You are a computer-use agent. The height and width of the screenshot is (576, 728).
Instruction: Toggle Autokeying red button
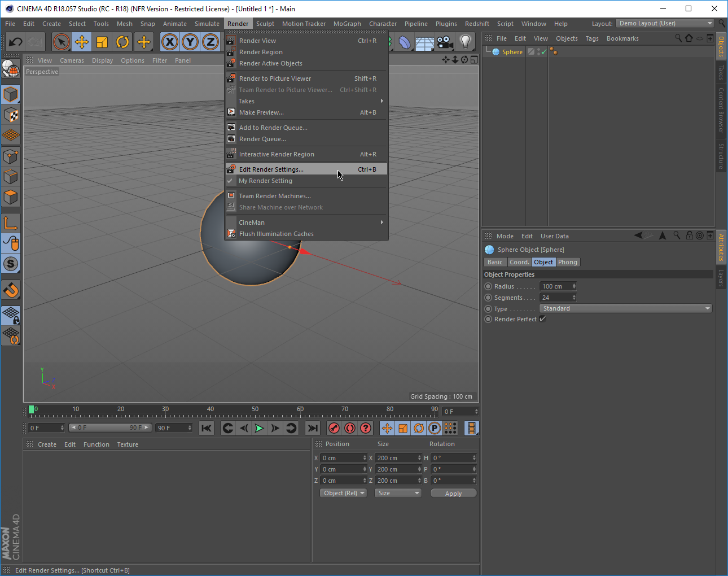click(350, 428)
